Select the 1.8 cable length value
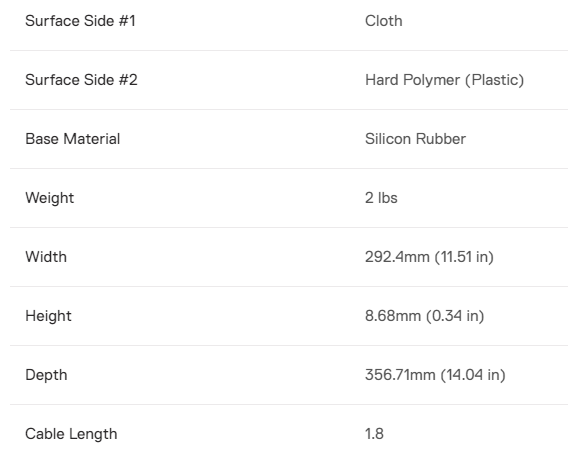 tap(374, 434)
